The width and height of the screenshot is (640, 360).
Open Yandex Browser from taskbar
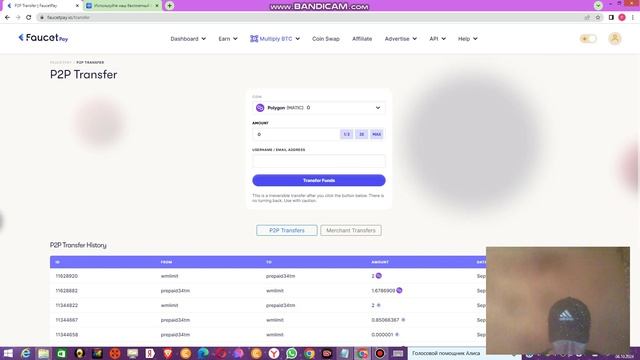(x=274, y=353)
